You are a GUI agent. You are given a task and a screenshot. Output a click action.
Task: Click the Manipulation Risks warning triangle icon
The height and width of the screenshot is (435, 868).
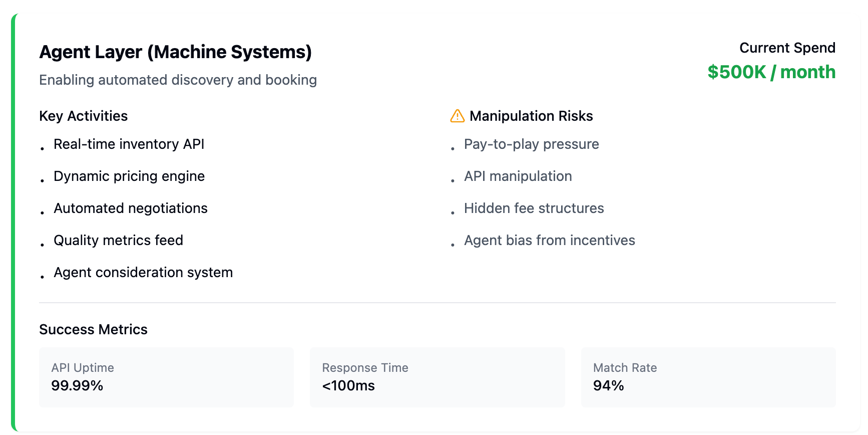(457, 116)
